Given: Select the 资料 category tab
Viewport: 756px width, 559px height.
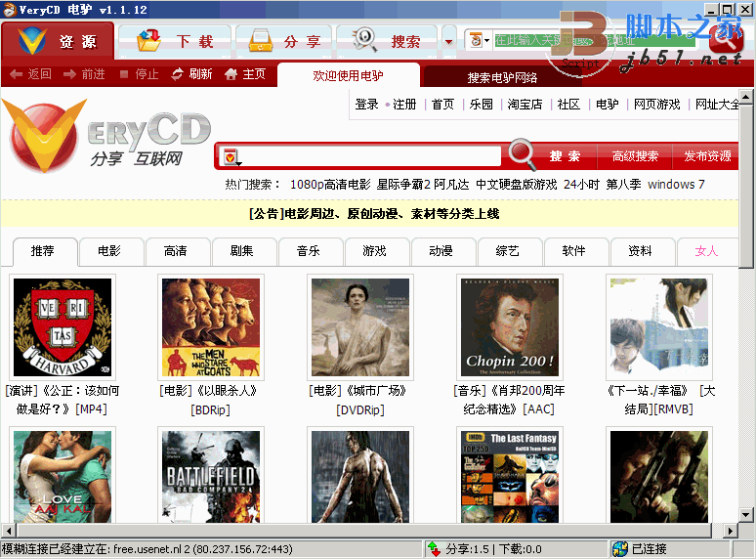Looking at the screenshot, I should [x=643, y=251].
